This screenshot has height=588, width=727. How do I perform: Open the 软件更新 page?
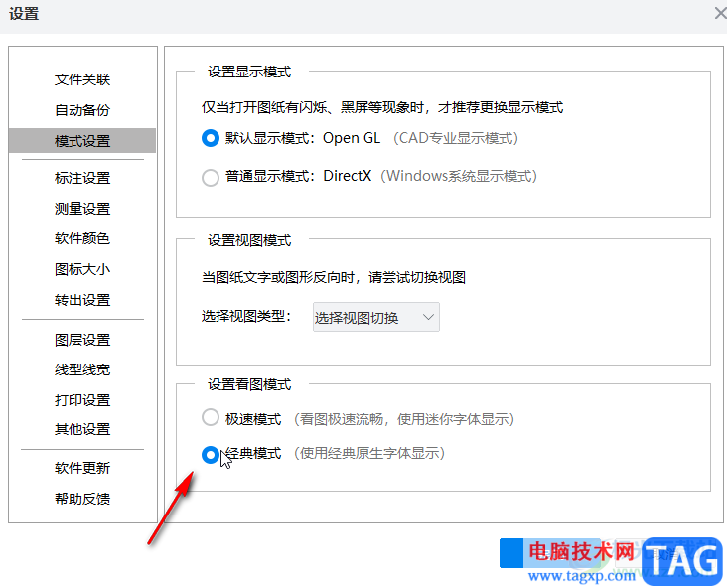(x=82, y=468)
